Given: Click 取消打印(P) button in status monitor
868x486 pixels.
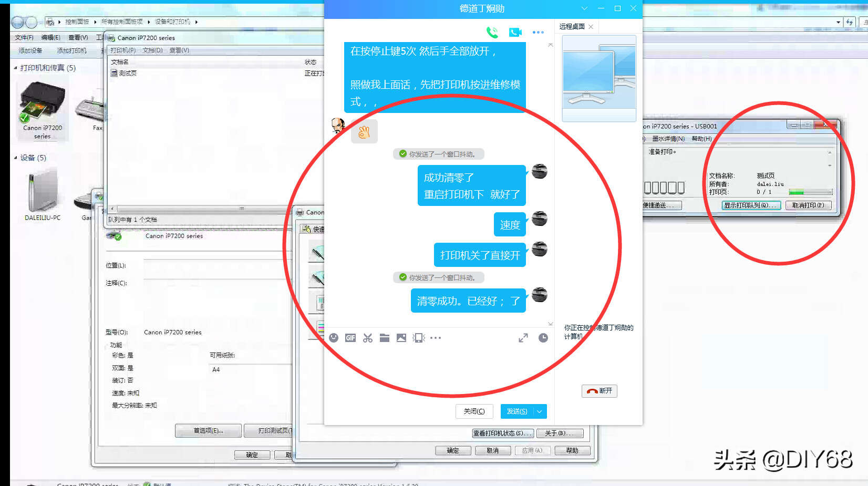Looking at the screenshot, I should click(x=808, y=205).
